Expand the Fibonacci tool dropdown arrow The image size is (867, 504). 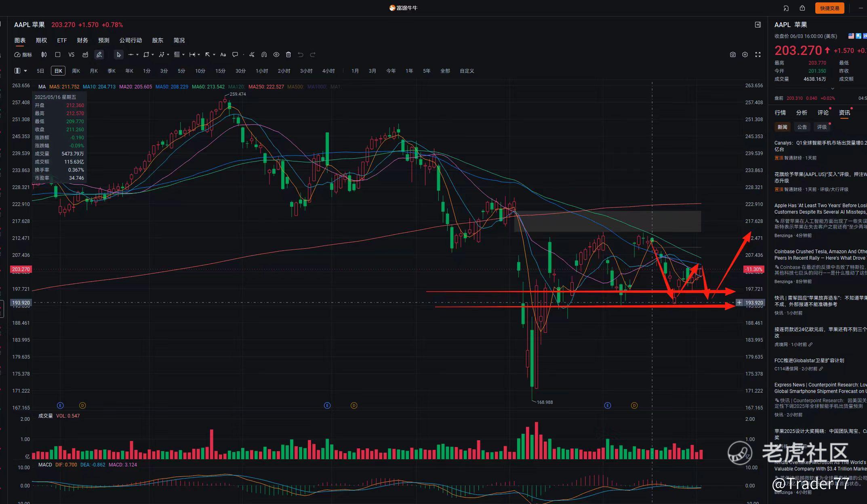(x=183, y=55)
